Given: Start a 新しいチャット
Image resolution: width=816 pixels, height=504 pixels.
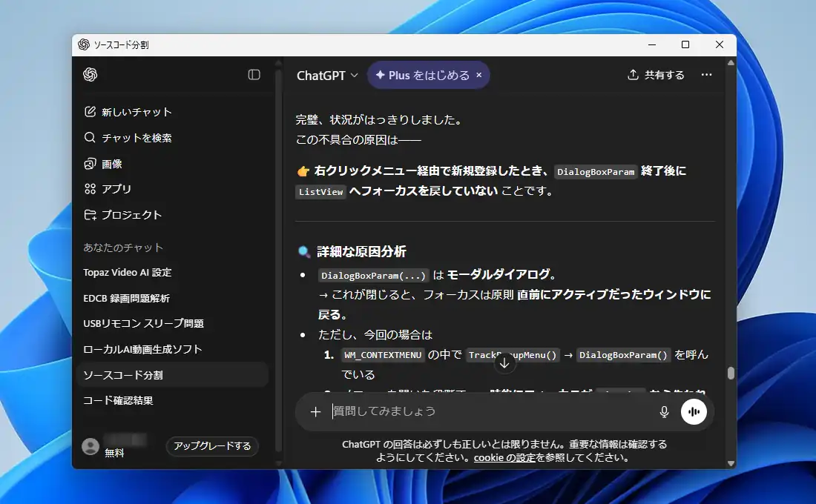Looking at the screenshot, I should 136,112.
